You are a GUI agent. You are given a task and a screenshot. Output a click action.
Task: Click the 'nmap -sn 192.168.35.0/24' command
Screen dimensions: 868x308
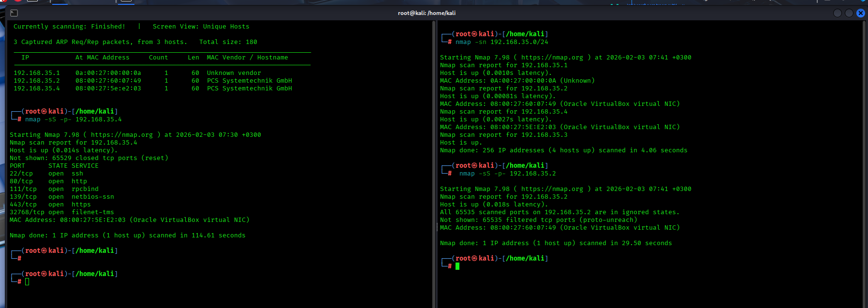pos(501,42)
